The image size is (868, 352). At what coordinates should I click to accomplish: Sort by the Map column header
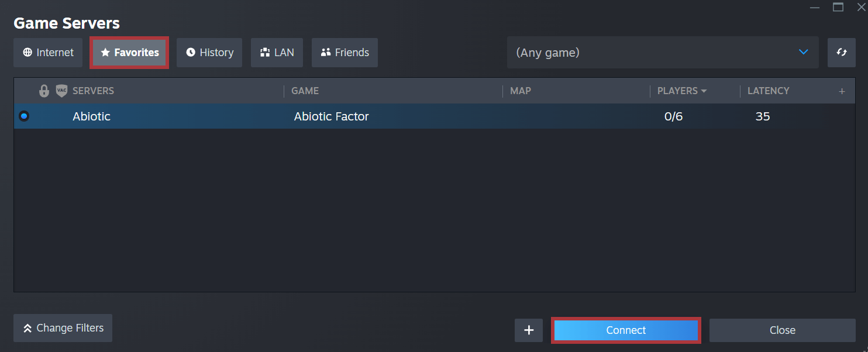(521, 91)
